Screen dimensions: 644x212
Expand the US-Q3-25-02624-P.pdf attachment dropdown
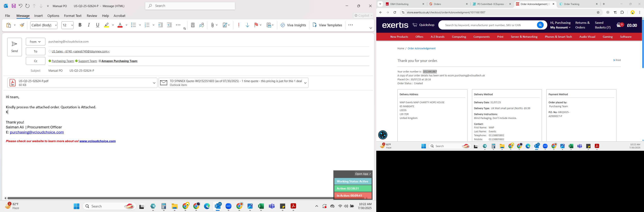coord(154,83)
